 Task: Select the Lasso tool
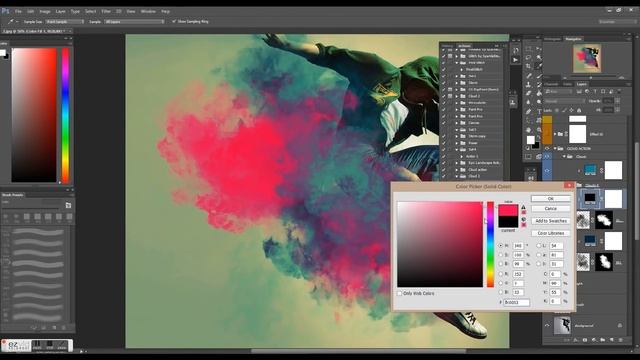pyautogui.click(x=529, y=58)
